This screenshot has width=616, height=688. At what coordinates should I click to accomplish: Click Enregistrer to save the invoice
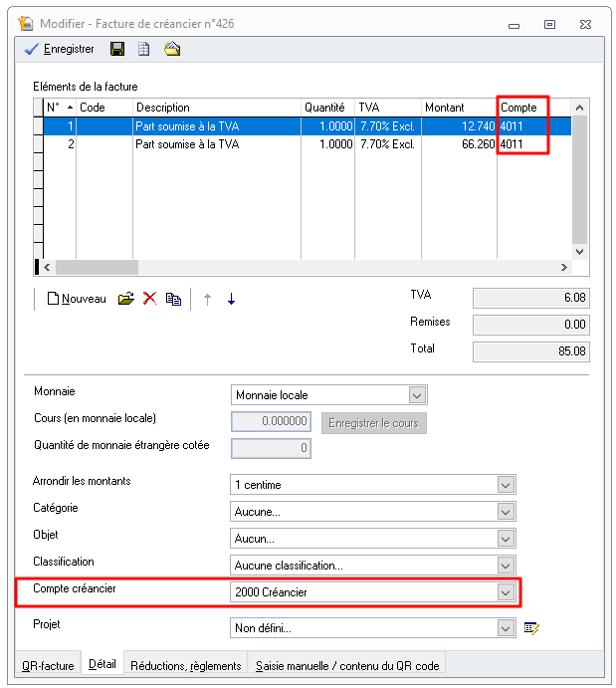click(60, 49)
